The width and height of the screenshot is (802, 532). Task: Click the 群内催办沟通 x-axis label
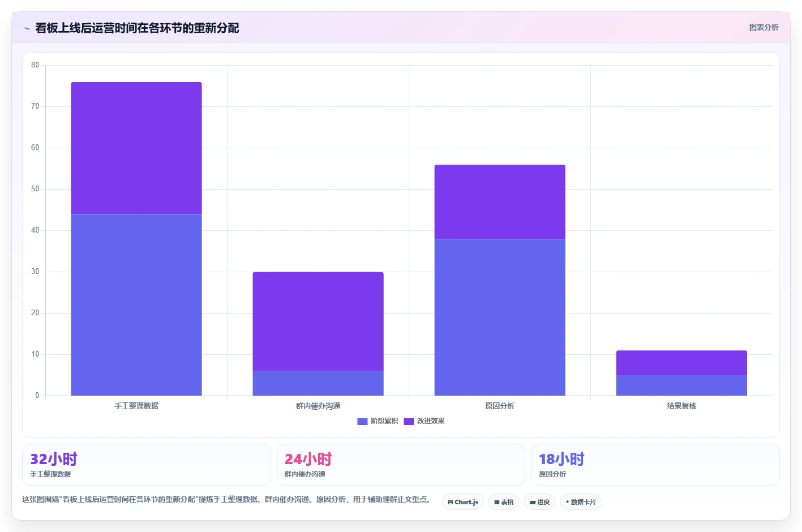318,406
